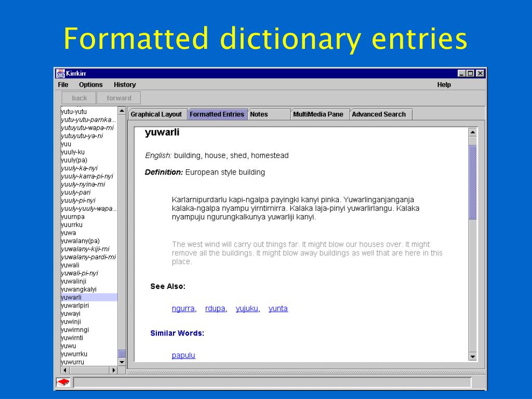Click the red book icon in status bar

click(x=63, y=382)
